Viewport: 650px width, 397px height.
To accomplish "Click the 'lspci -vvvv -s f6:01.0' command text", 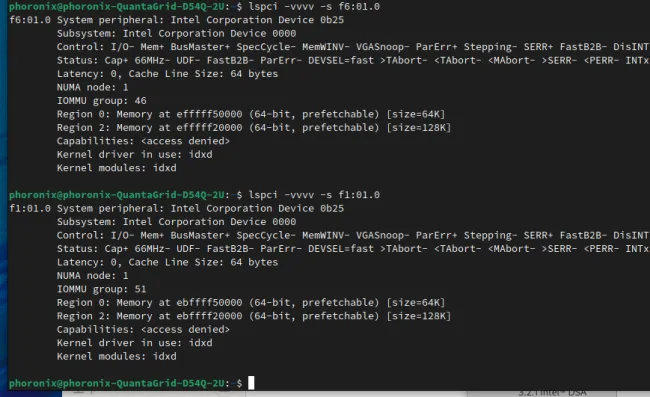I will (x=314, y=6).
